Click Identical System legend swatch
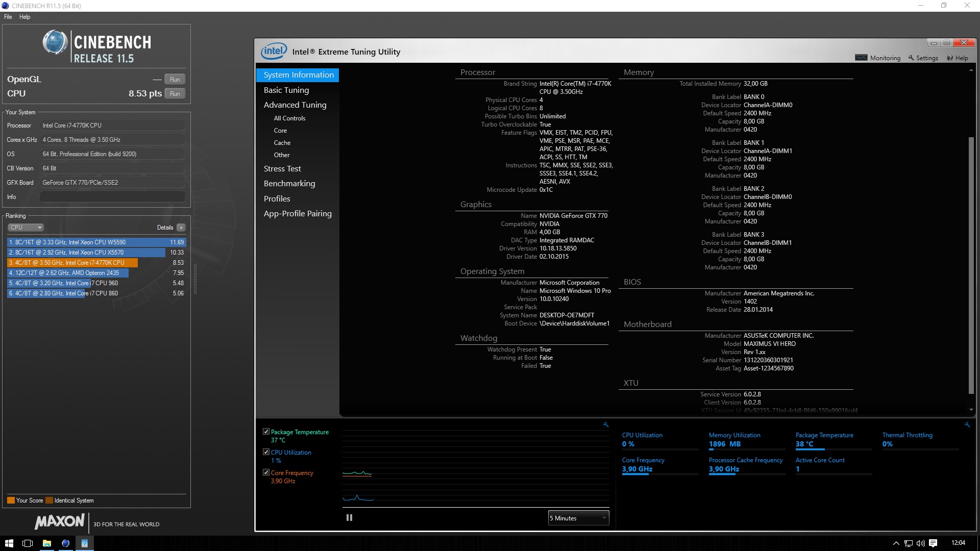This screenshot has height=551, width=980. click(49, 500)
